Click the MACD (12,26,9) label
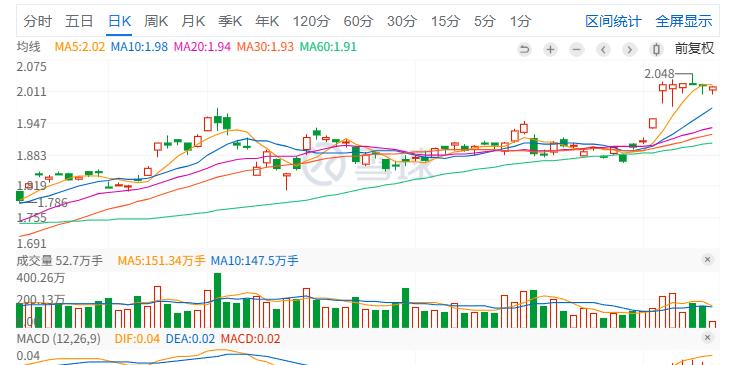The image size is (739, 365). (x=58, y=339)
